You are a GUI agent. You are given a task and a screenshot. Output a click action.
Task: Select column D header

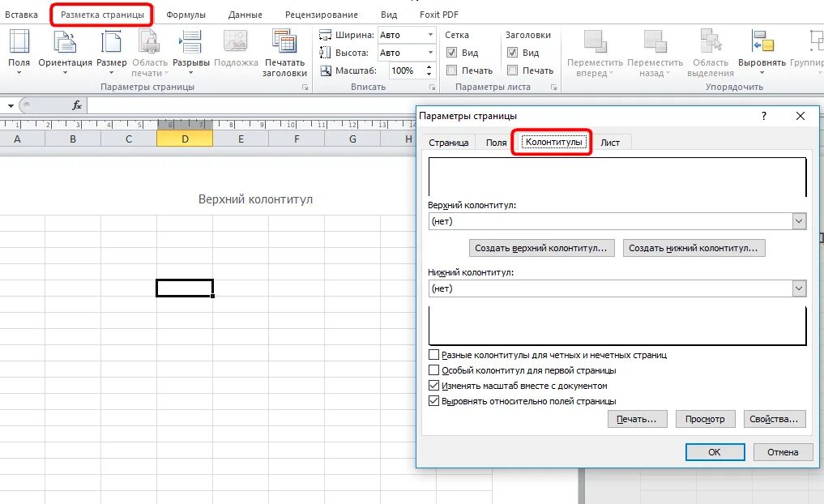[x=185, y=139]
